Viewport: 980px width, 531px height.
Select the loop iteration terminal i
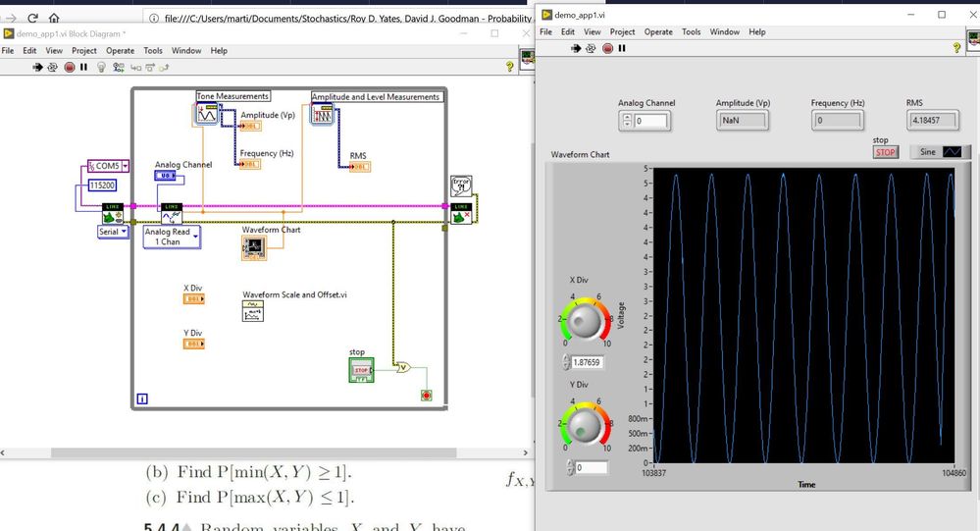click(x=142, y=399)
